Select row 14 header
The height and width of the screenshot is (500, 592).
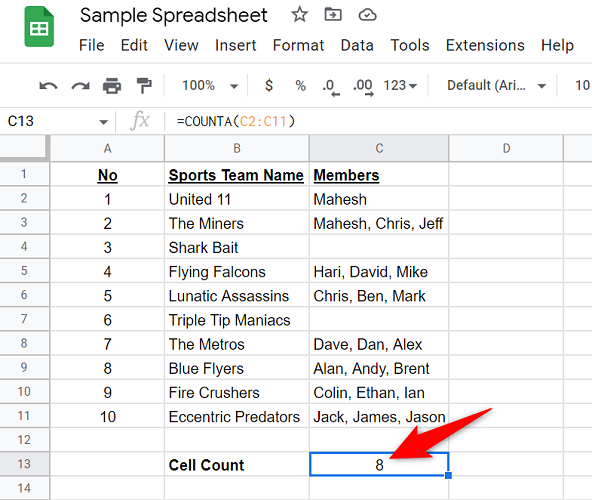click(24, 488)
